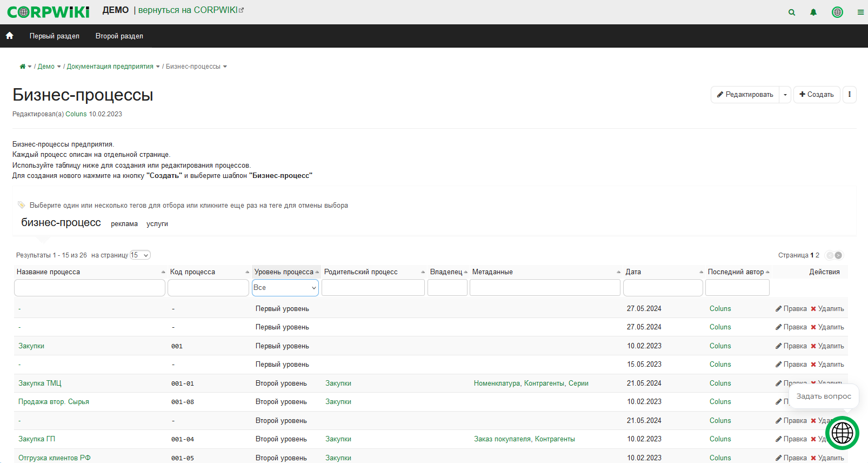The image size is (868, 463).
Task: Toggle the услуги tag filter
Action: [x=157, y=224]
